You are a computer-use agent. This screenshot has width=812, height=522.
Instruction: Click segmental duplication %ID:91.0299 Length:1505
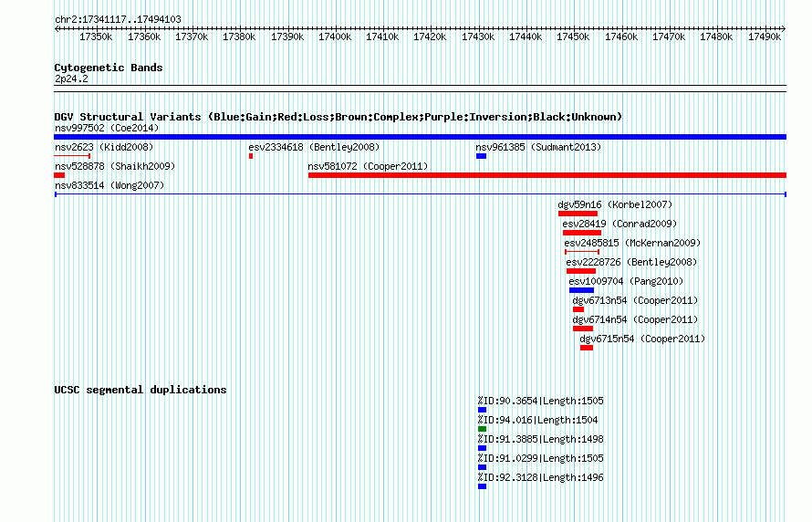(x=541, y=458)
